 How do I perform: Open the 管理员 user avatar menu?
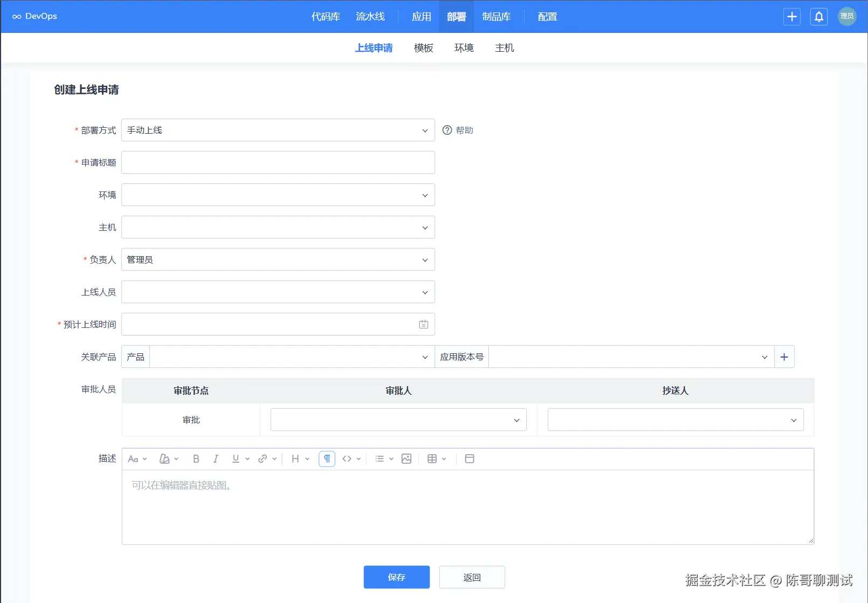[x=847, y=16]
